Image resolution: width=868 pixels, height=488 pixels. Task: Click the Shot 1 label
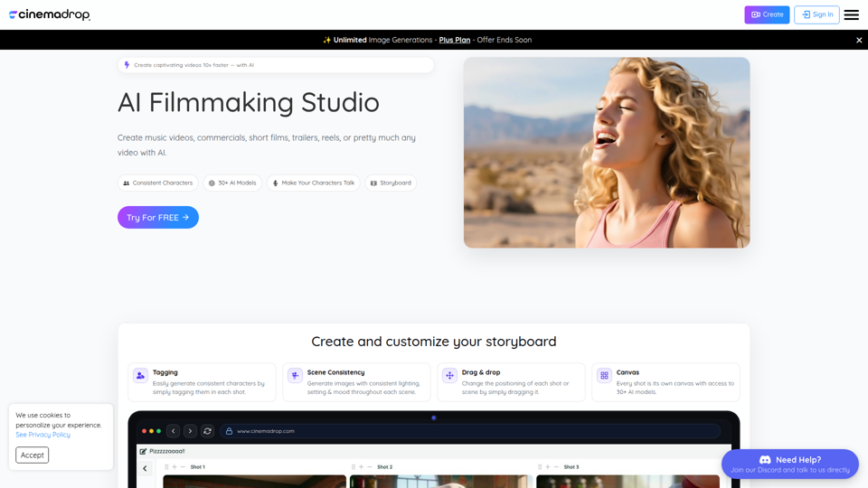point(198,467)
